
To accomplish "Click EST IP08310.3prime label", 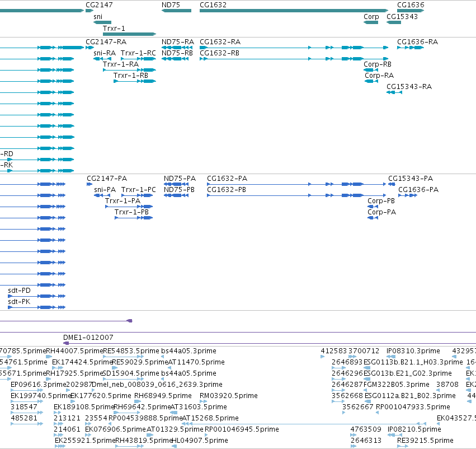I will pos(413,351).
